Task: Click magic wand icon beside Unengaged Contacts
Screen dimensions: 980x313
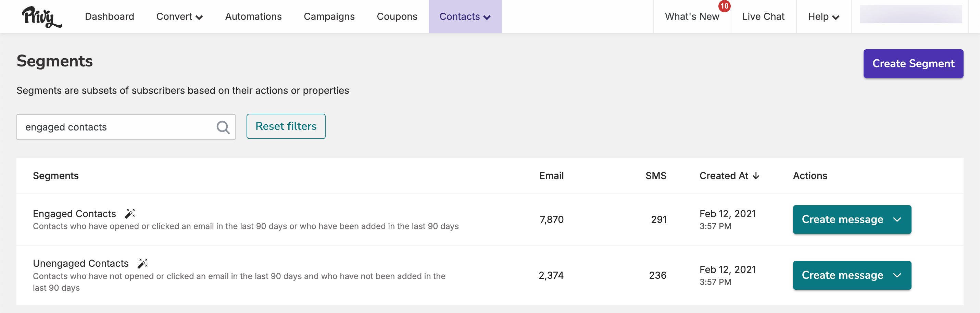Action: [x=143, y=263]
